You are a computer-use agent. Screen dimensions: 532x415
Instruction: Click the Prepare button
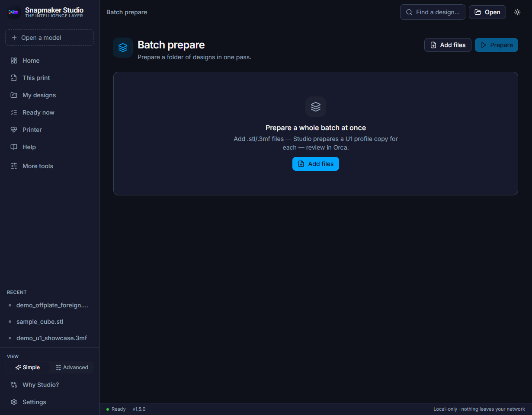pos(497,45)
